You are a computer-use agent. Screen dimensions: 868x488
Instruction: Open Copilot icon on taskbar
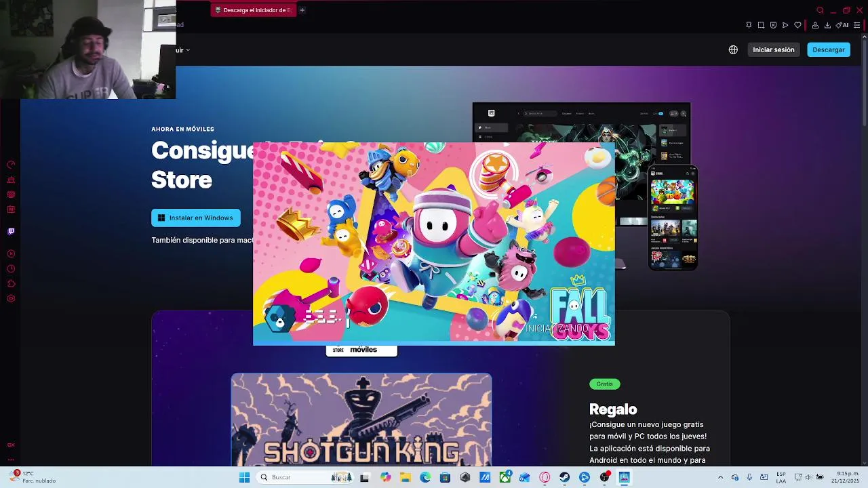pyautogui.click(x=385, y=477)
